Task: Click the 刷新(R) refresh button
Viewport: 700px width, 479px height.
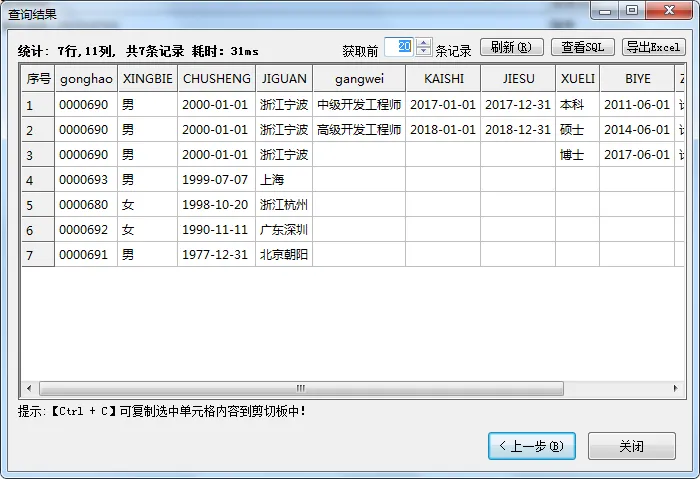Action: pyautogui.click(x=512, y=47)
